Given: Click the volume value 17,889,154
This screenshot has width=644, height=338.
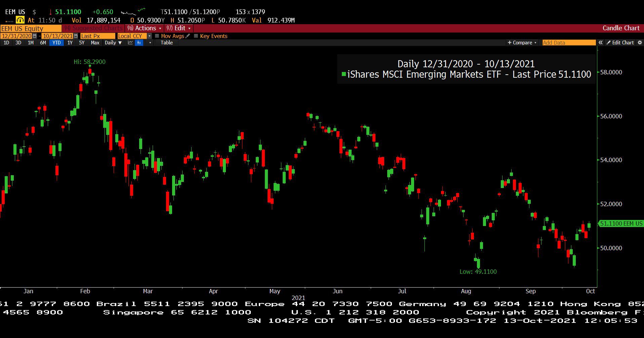Looking at the screenshot, I should pyautogui.click(x=104, y=20).
